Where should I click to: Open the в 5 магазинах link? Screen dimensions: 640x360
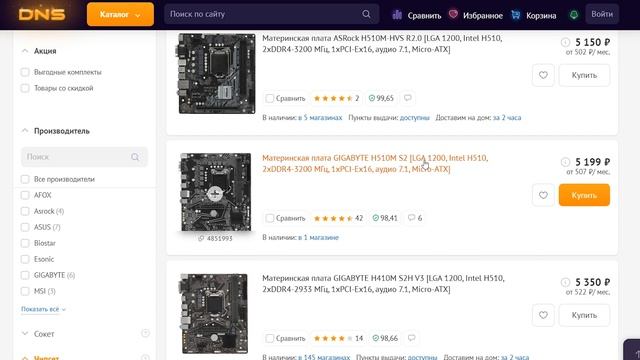coord(320,118)
